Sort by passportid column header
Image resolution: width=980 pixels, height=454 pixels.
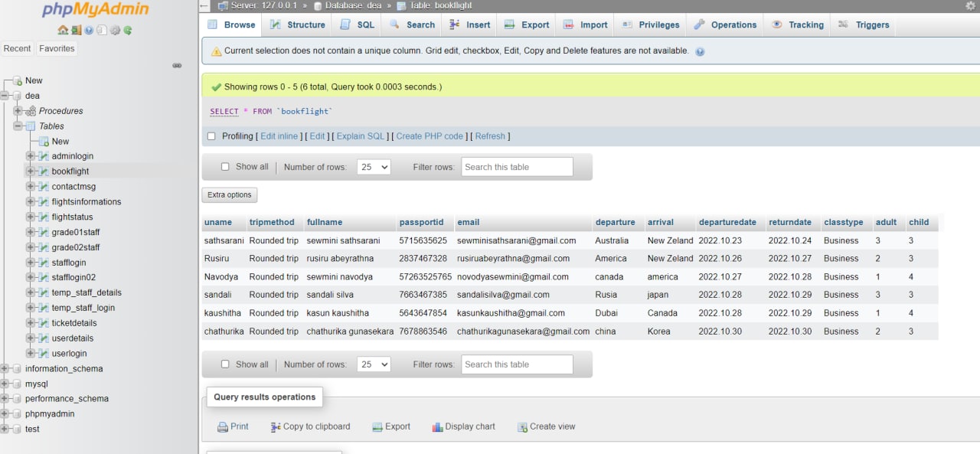pyautogui.click(x=421, y=223)
